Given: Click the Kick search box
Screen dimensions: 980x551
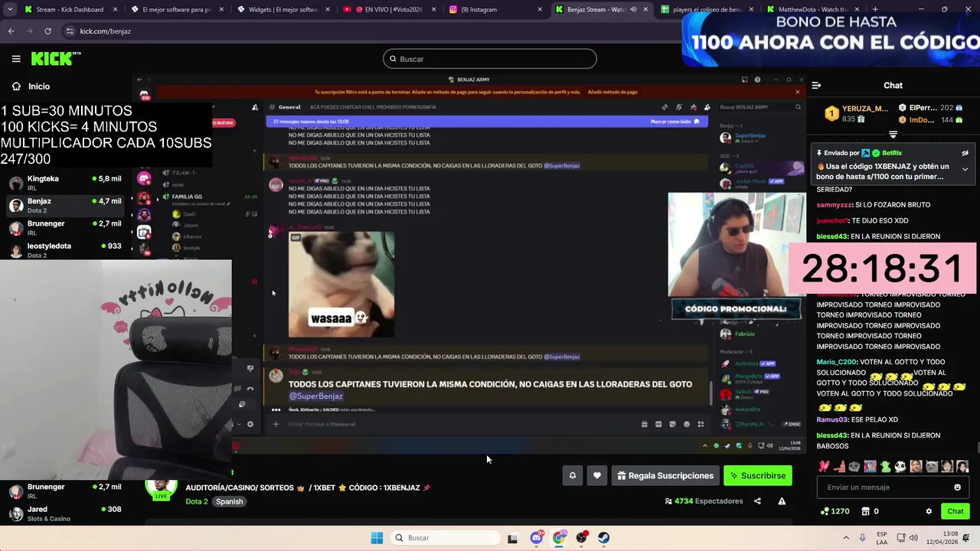Looking at the screenshot, I should click(x=489, y=59).
